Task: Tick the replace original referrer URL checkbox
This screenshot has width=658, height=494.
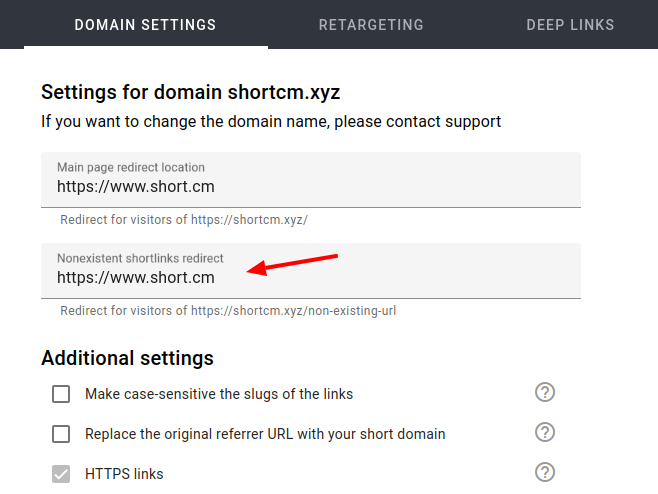Action: tap(61, 434)
